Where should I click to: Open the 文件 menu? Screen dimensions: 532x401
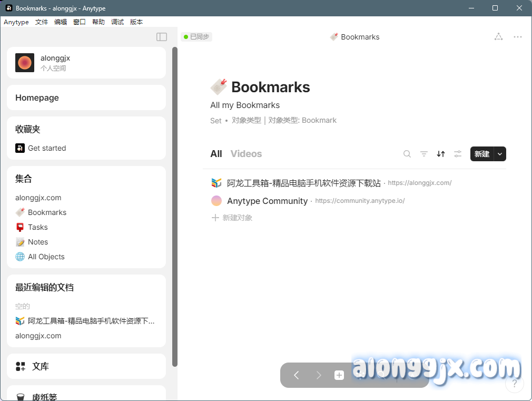pos(42,22)
